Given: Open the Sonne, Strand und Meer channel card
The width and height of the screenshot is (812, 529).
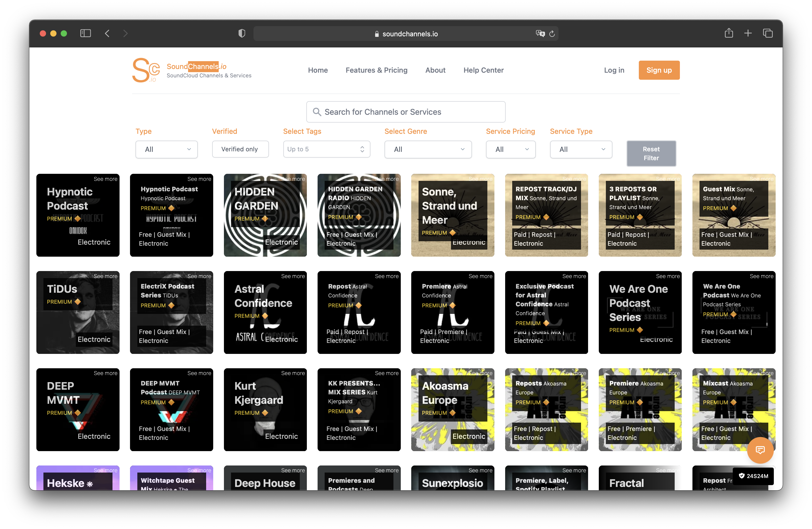Looking at the screenshot, I should click(x=452, y=215).
